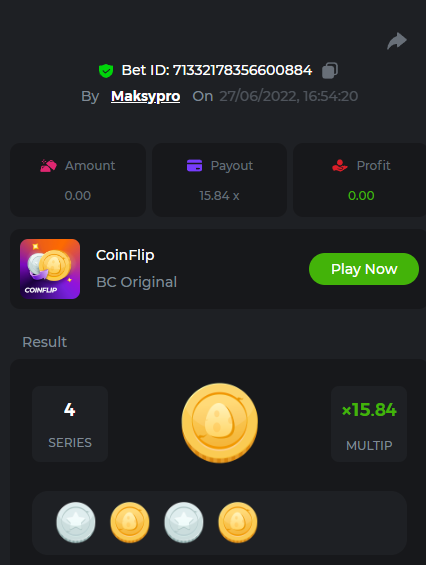The width and height of the screenshot is (426, 565).
Task: Select the third silver star coin
Action: 184,522
